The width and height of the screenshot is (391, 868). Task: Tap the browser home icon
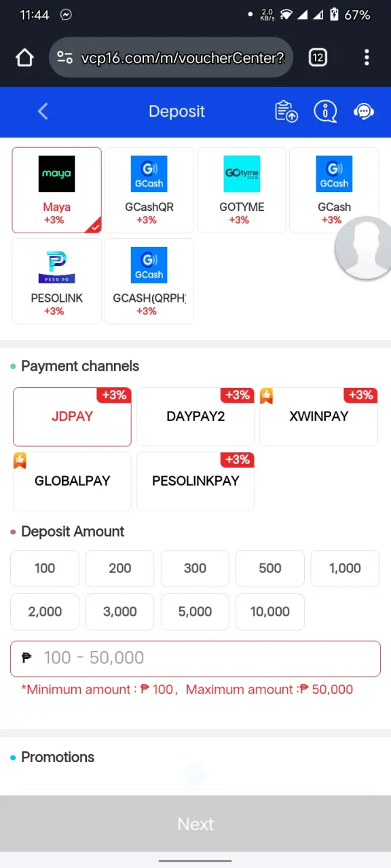[x=24, y=58]
